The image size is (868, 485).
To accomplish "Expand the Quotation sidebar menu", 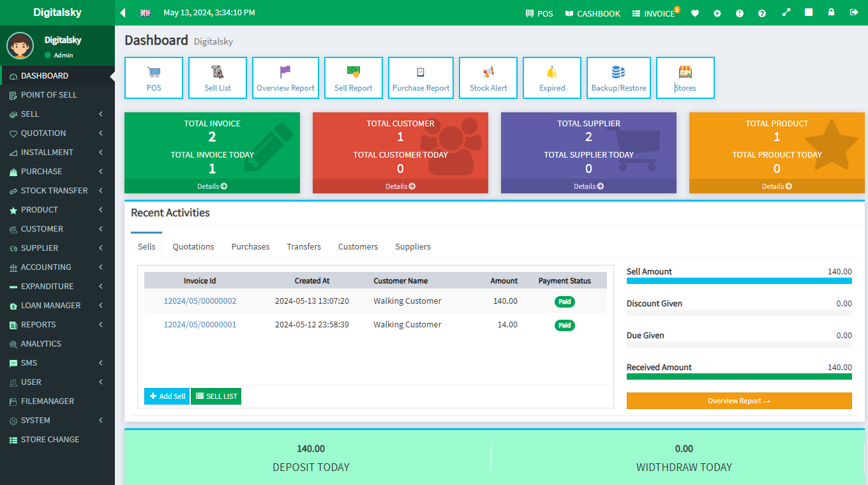I will pos(57,133).
